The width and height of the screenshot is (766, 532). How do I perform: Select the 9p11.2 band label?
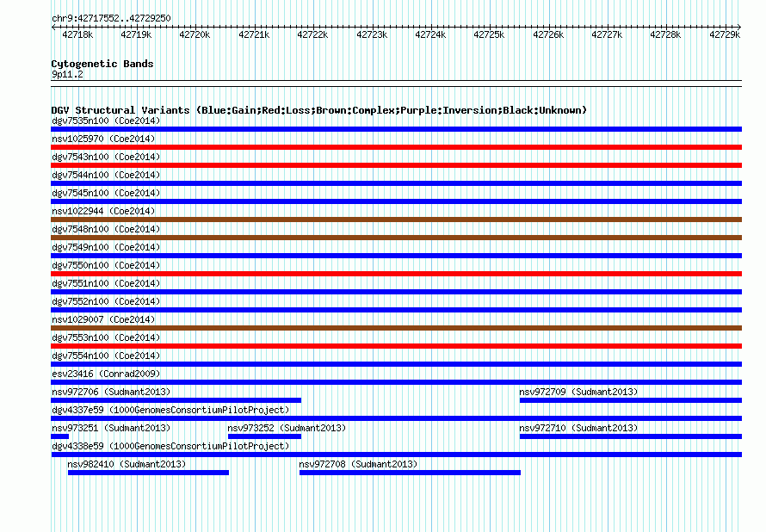[67, 74]
